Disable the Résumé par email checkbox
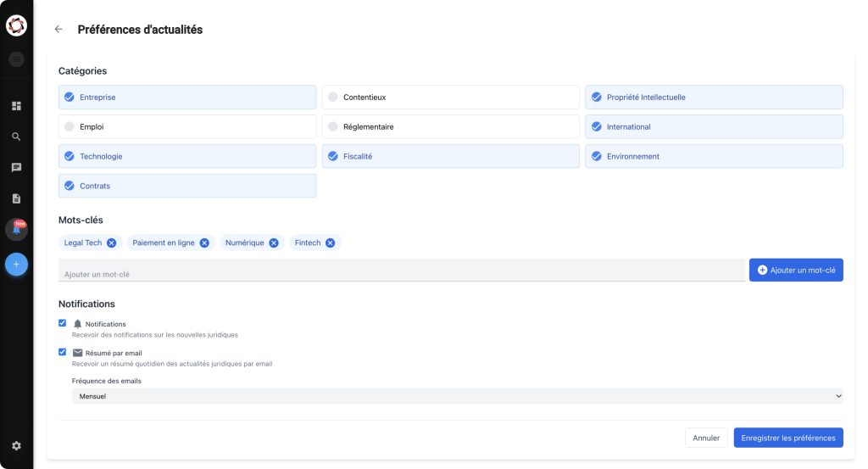Image resolution: width=868 pixels, height=469 pixels. [62, 352]
